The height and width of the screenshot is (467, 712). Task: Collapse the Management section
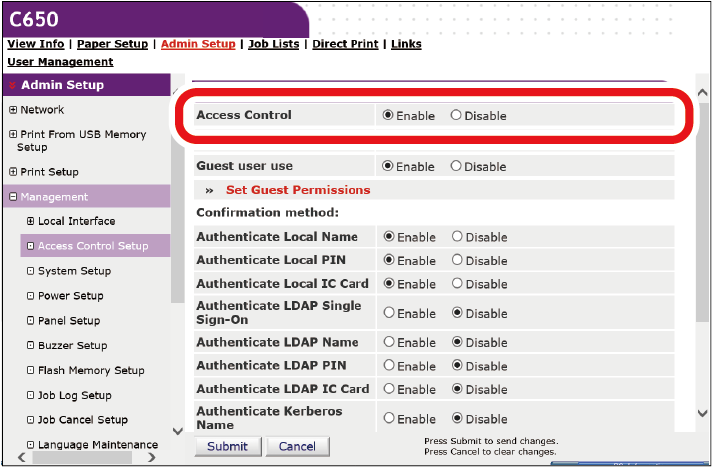point(13,197)
